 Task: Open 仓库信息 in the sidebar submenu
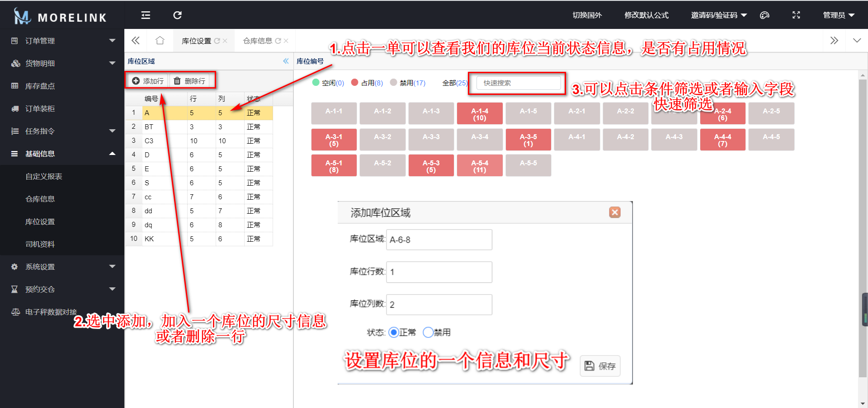coord(40,199)
